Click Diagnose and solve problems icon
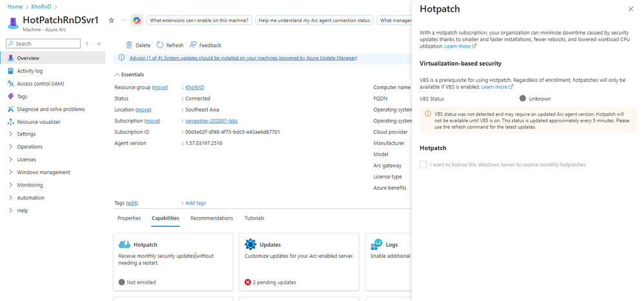The width and height of the screenshot is (644, 301). click(x=11, y=109)
